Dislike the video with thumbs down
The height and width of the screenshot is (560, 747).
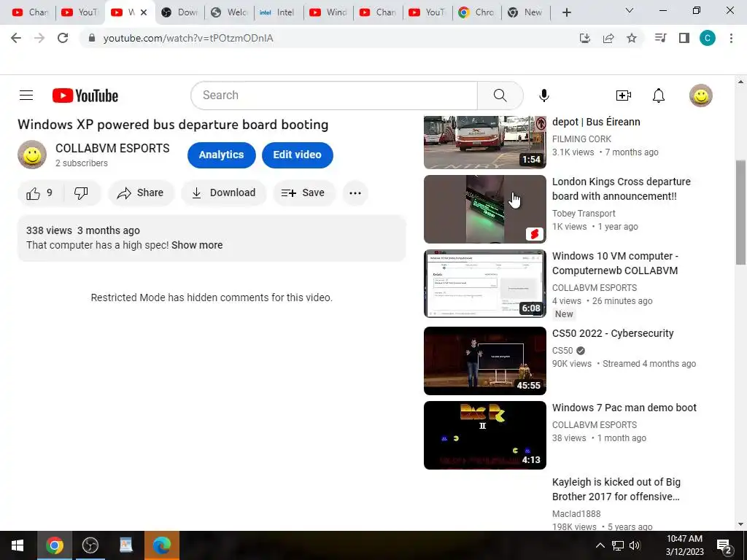click(81, 192)
